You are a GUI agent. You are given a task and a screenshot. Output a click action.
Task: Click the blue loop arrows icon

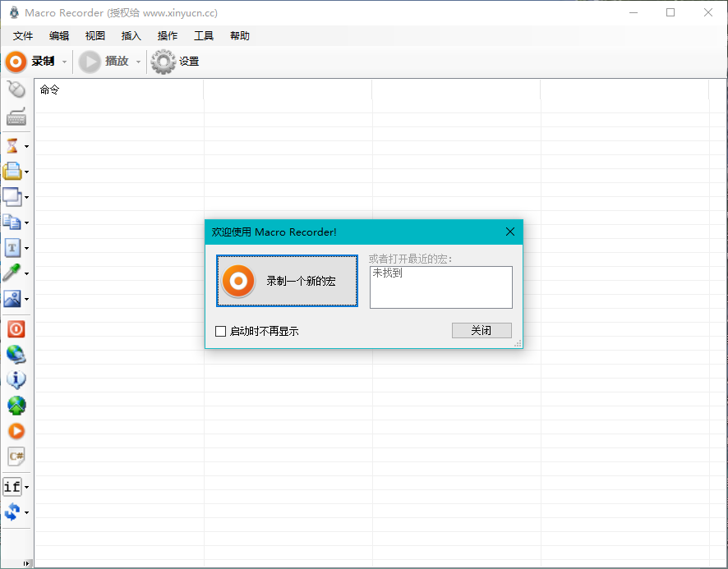(12, 512)
